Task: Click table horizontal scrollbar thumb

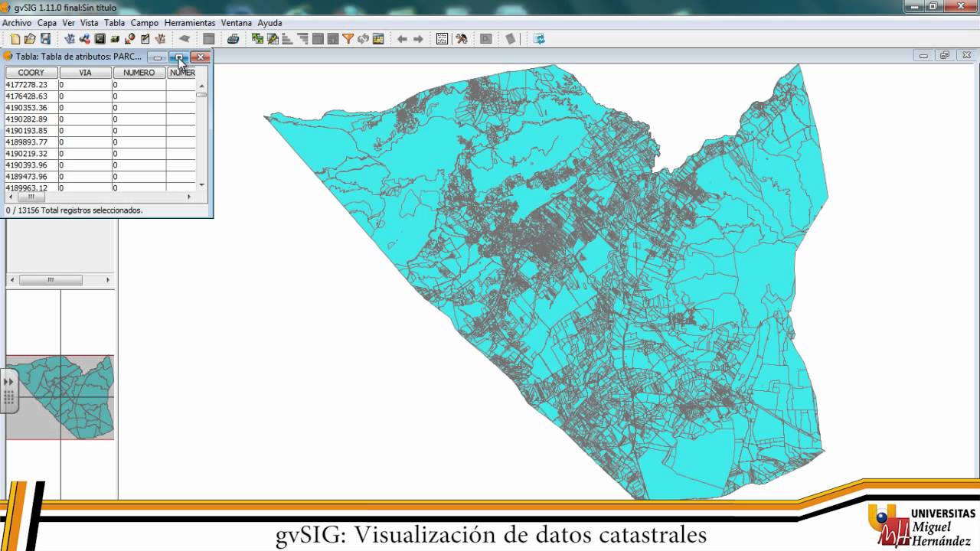Action: pos(31,197)
